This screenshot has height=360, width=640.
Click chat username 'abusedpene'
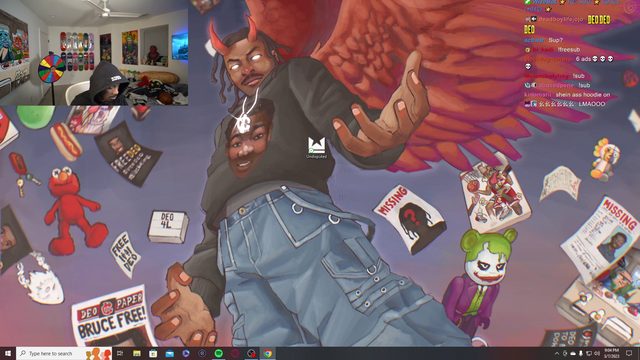click(556, 85)
